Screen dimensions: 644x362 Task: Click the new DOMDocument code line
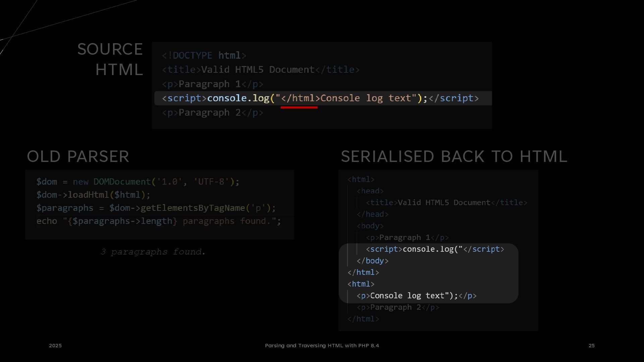pos(138,182)
